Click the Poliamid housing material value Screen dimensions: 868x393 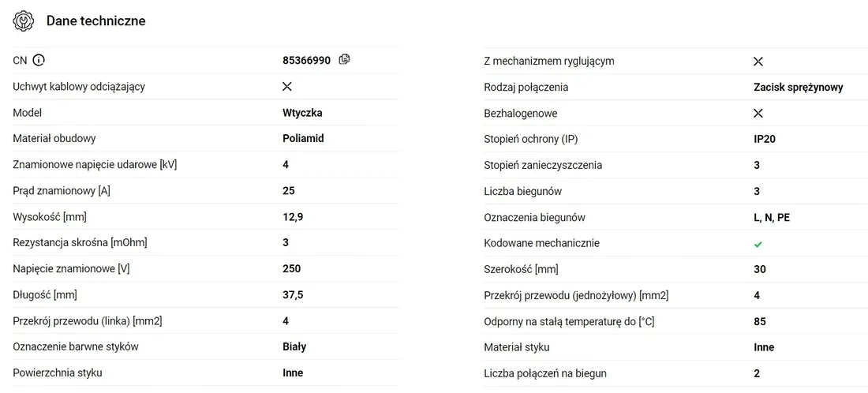click(303, 138)
